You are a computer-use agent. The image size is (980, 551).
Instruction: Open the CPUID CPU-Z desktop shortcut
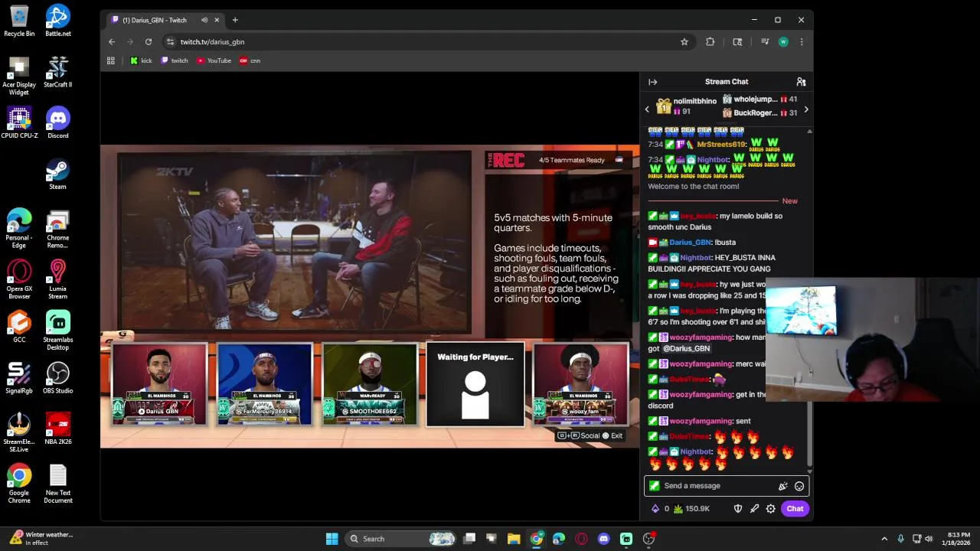(19, 122)
